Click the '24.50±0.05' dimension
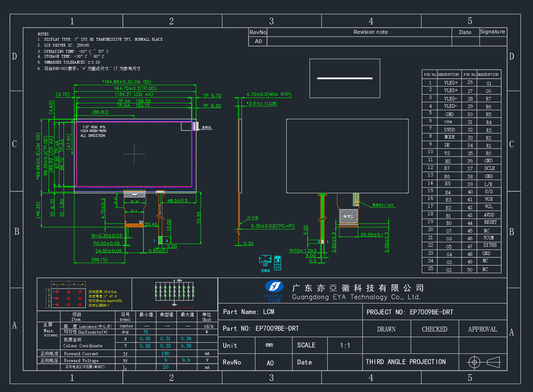Image resolution: width=533 pixels, height=392 pixels. coord(109,251)
